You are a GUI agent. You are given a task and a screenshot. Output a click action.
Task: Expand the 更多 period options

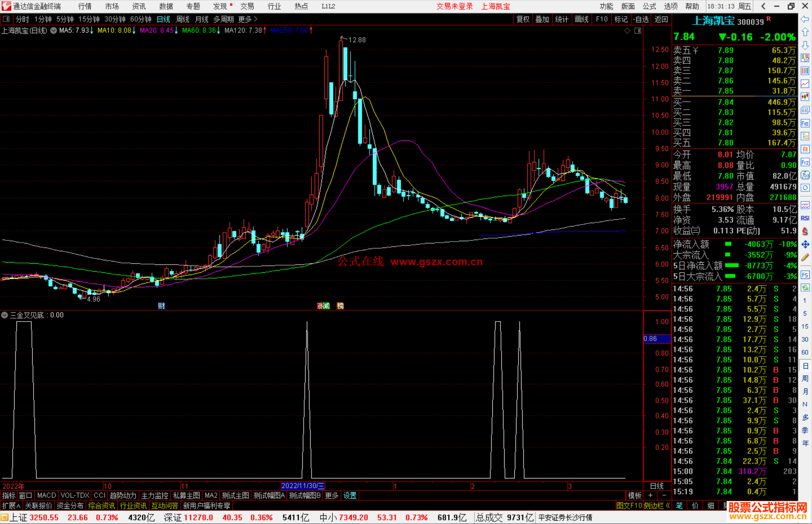248,19
